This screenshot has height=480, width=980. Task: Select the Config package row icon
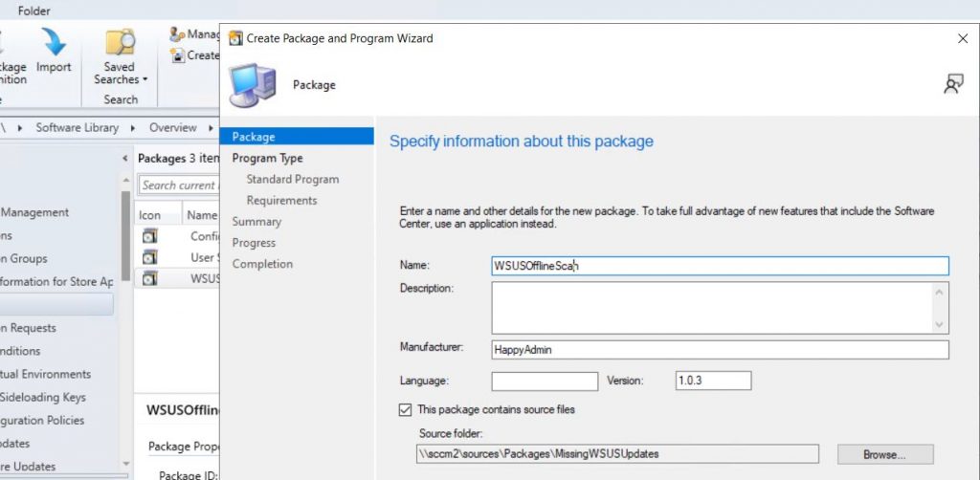149,236
